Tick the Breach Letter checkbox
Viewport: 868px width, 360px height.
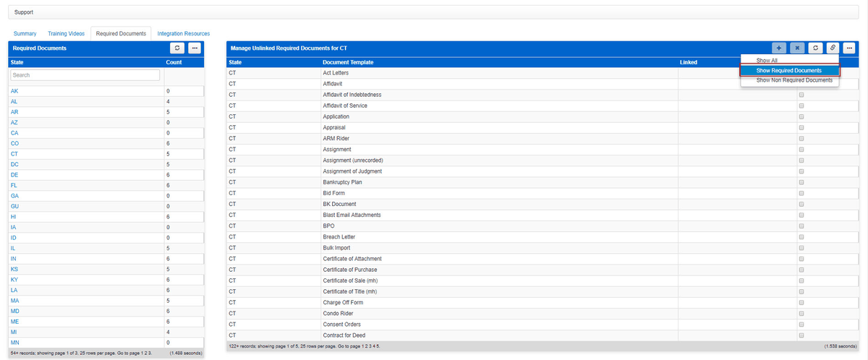801,237
